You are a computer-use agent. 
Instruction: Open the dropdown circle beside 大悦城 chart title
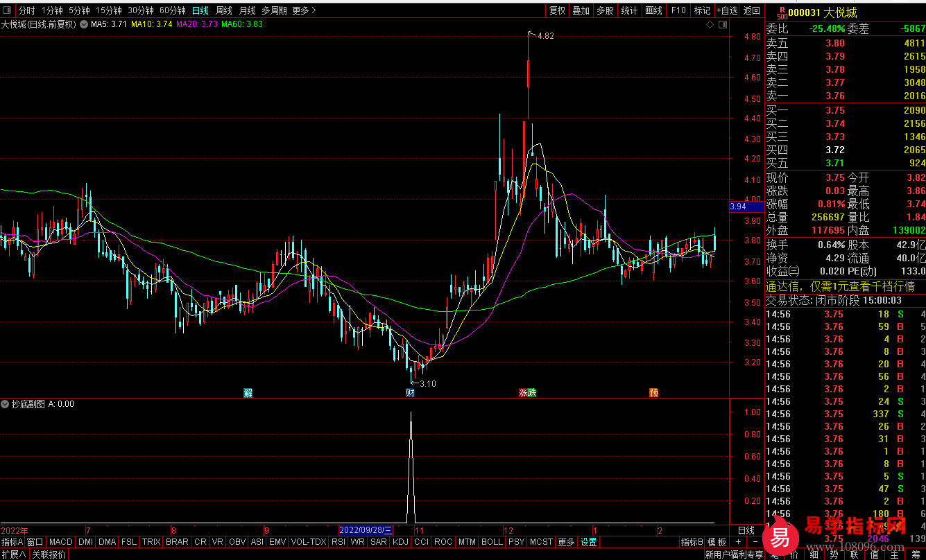pyautogui.click(x=85, y=24)
